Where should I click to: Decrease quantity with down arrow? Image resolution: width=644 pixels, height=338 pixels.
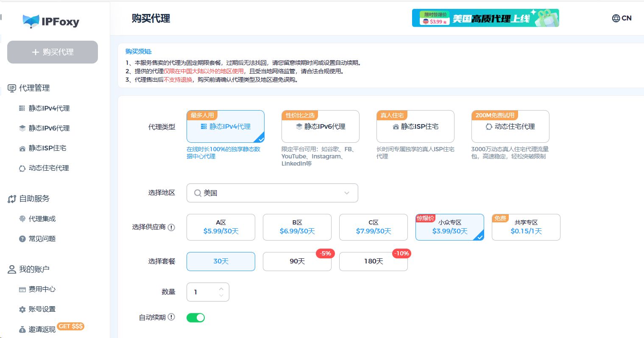[x=221, y=295]
